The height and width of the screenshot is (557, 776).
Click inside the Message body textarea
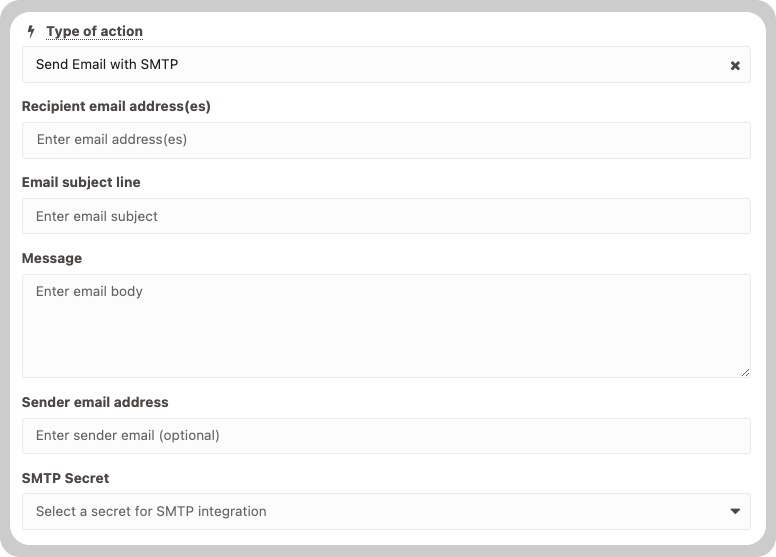(386, 326)
